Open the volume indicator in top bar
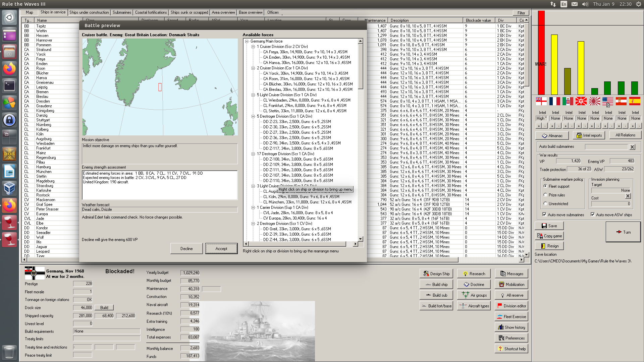Screen dimensions: 644x362 point(585,4)
